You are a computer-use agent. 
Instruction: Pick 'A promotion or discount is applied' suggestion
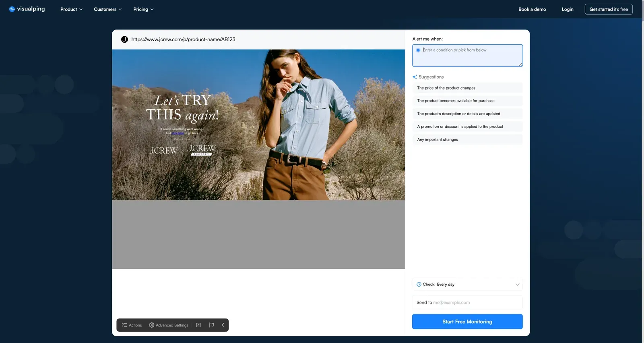(467, 127)
